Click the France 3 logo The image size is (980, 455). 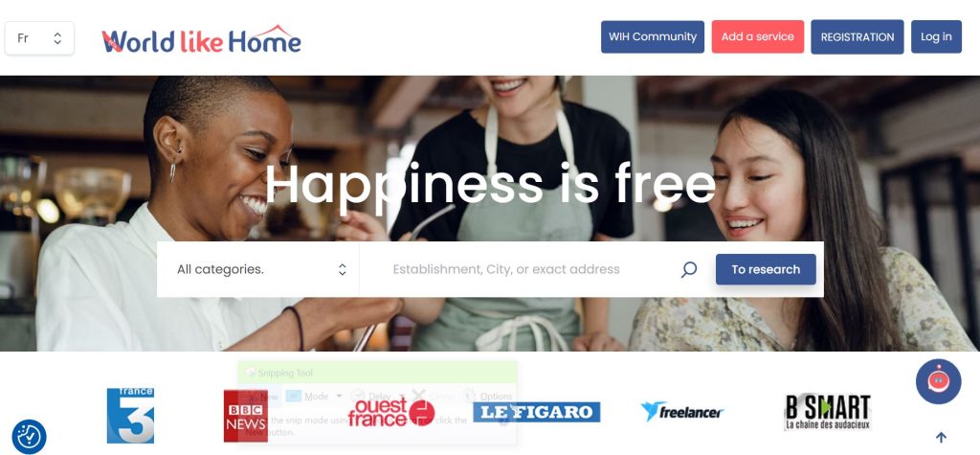[130, 416]
